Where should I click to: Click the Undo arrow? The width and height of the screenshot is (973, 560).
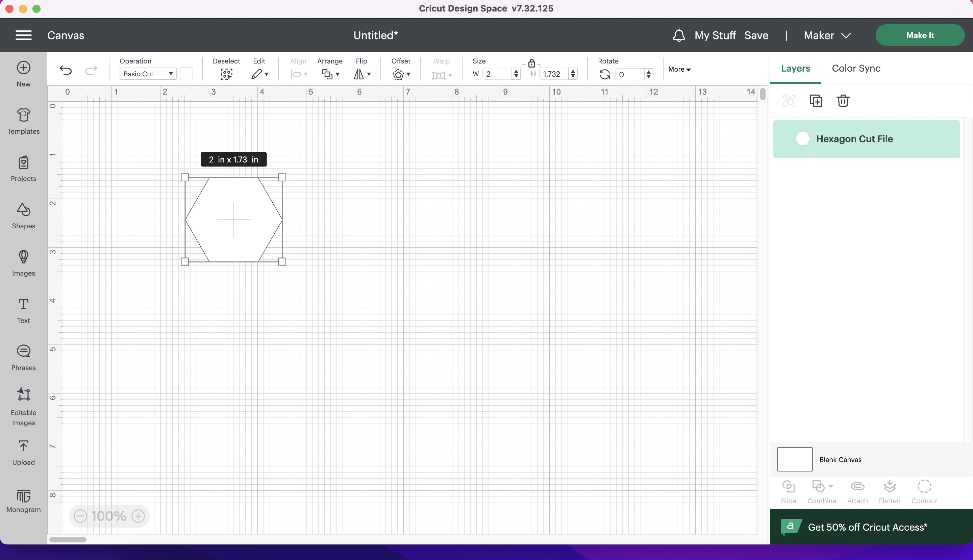coord(66,70)
